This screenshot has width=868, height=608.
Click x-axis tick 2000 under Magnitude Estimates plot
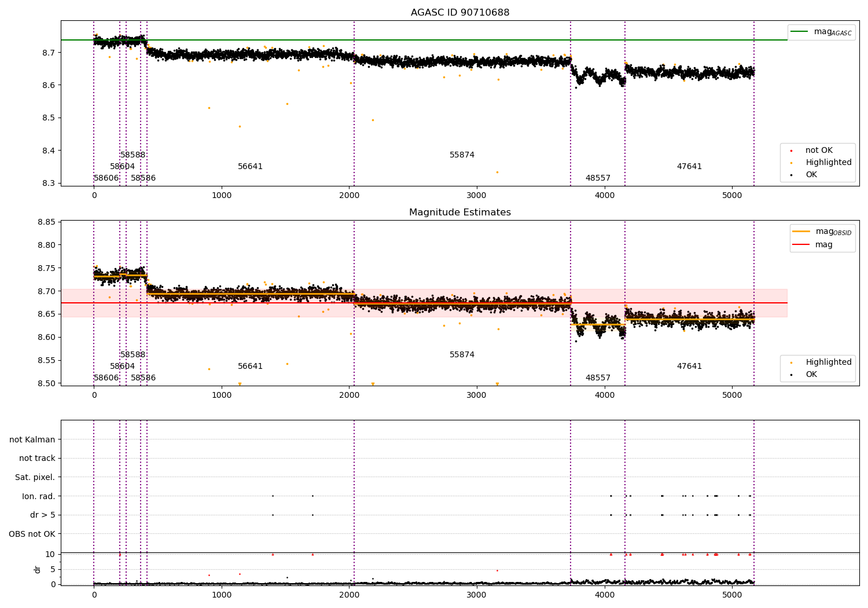pyautogui.click(x=350, y=395)
